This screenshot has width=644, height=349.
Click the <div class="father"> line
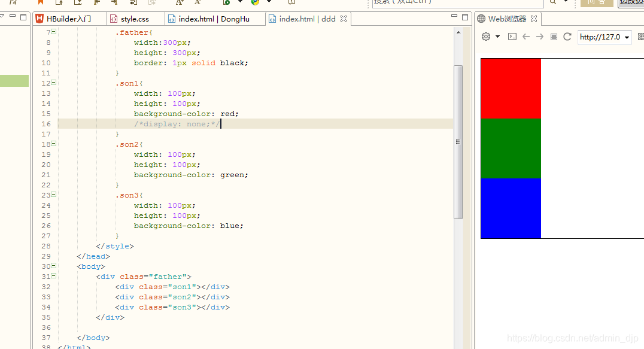[144, 277]
